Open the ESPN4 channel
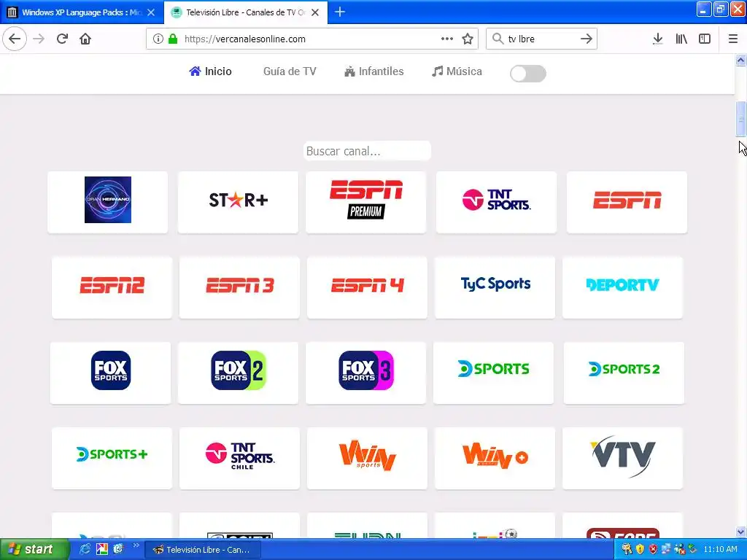 368,287
